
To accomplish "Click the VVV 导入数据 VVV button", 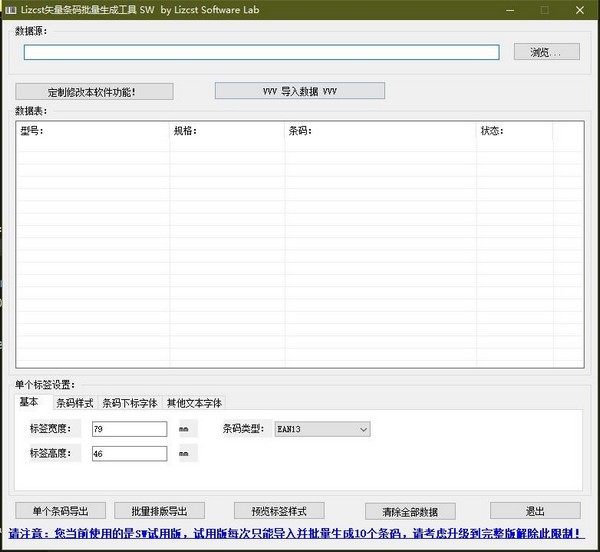I will coord(299,91).
